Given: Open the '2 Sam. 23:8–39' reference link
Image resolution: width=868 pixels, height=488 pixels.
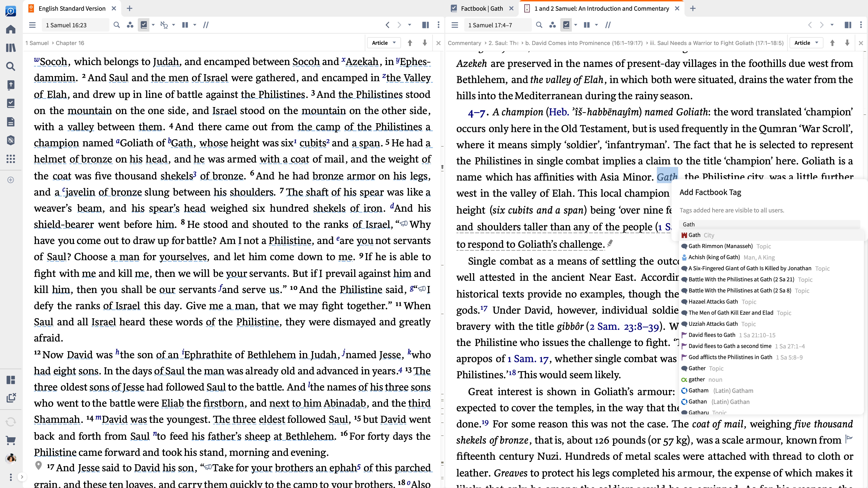Looking at the screenshot, I should tap(624, 326).
